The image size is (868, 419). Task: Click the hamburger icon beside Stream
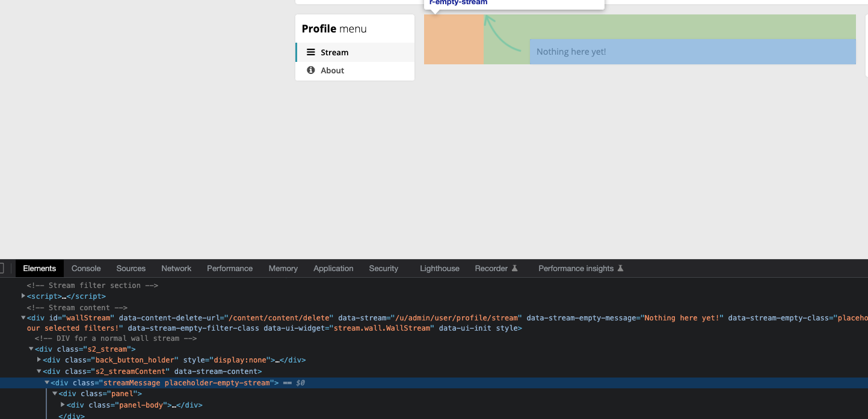coord(311,52)
